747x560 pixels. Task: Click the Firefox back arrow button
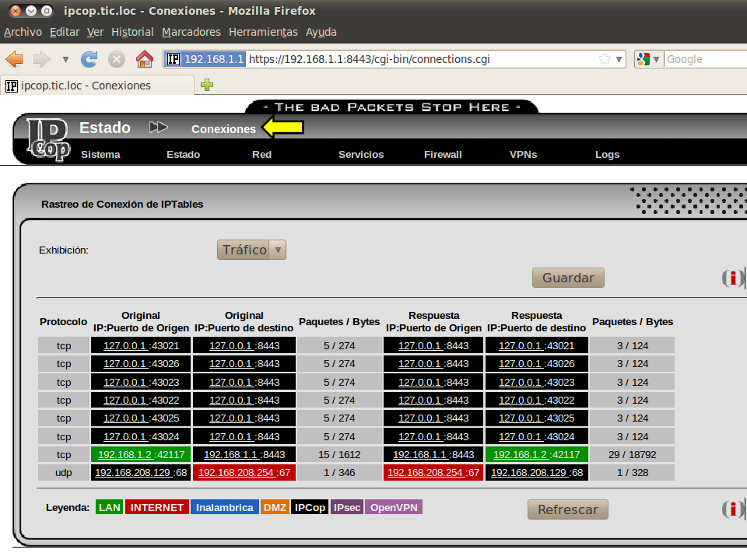15,59
